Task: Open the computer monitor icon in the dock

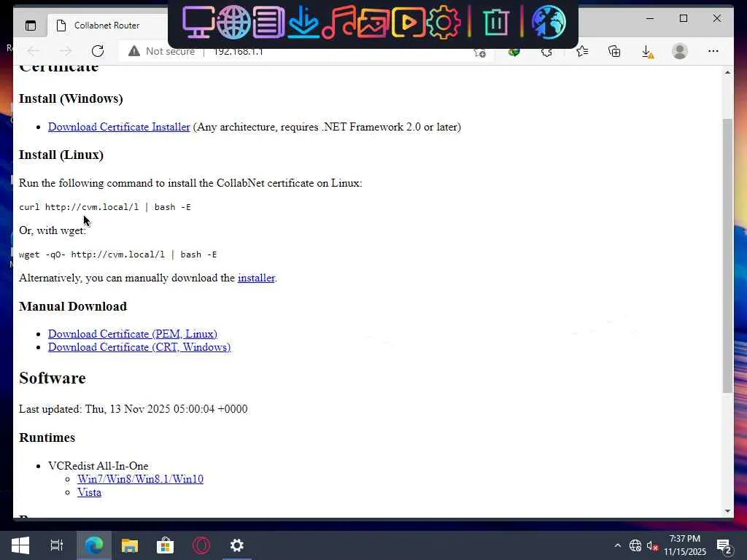Action: click(x=198, y=22)
